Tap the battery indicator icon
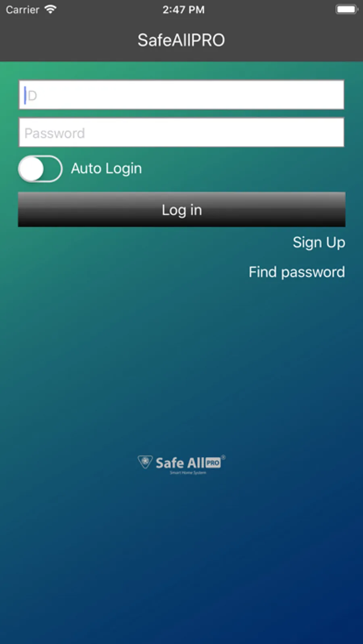This screenshot has width=363, height=644. 346,9
